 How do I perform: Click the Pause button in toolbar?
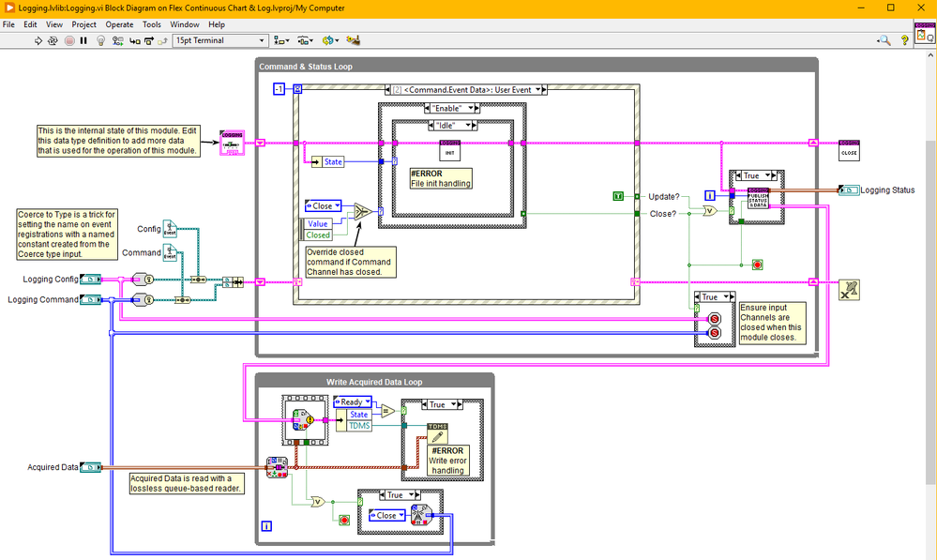83,40
